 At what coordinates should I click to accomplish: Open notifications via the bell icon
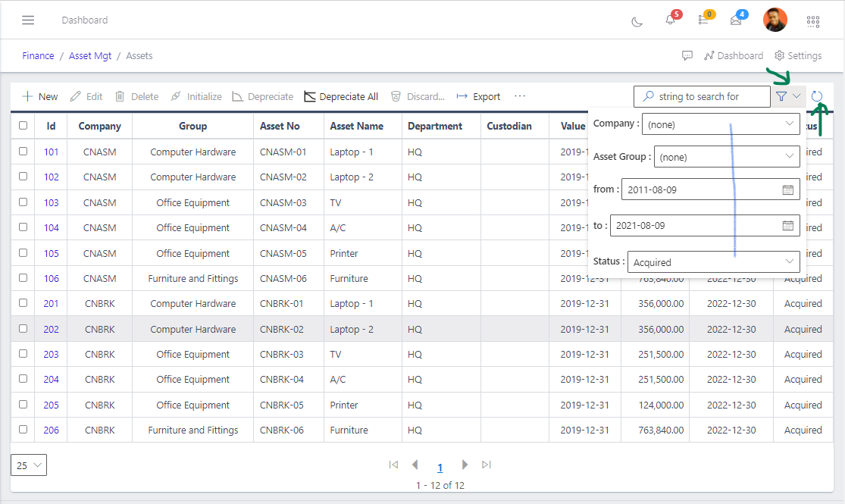(670, 20)
